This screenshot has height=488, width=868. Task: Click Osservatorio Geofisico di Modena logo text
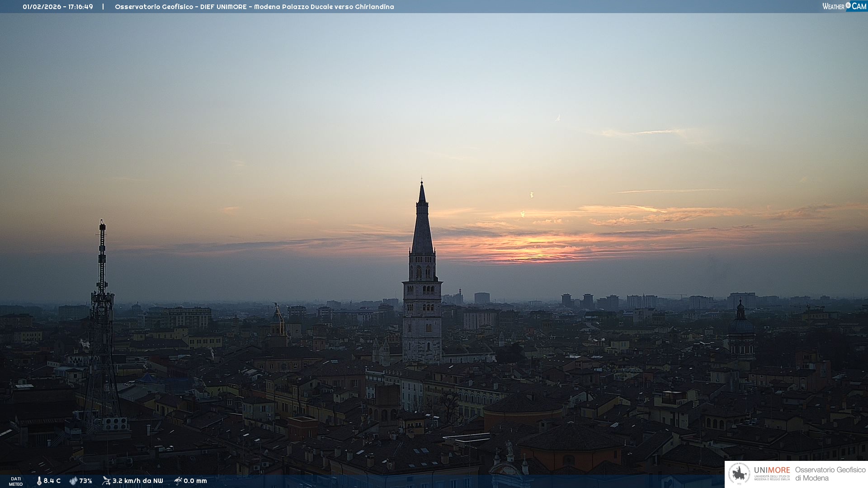pyautogui.click(x=830, y=474)
